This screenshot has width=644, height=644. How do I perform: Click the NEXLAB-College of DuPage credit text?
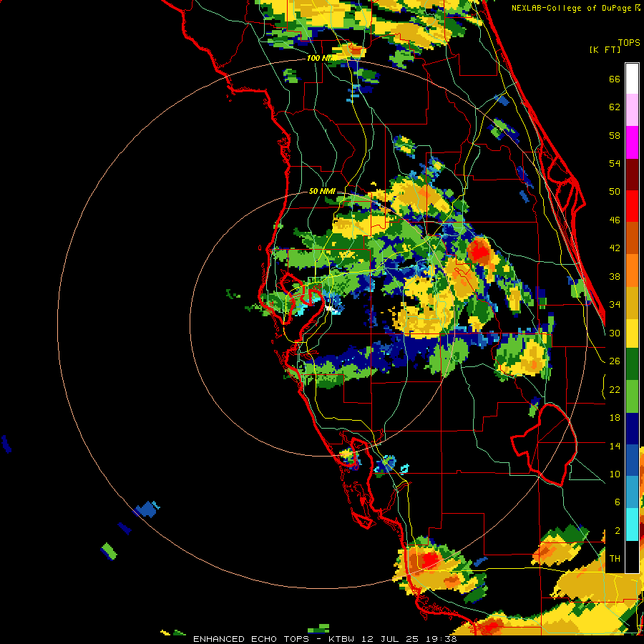point(575,8)
